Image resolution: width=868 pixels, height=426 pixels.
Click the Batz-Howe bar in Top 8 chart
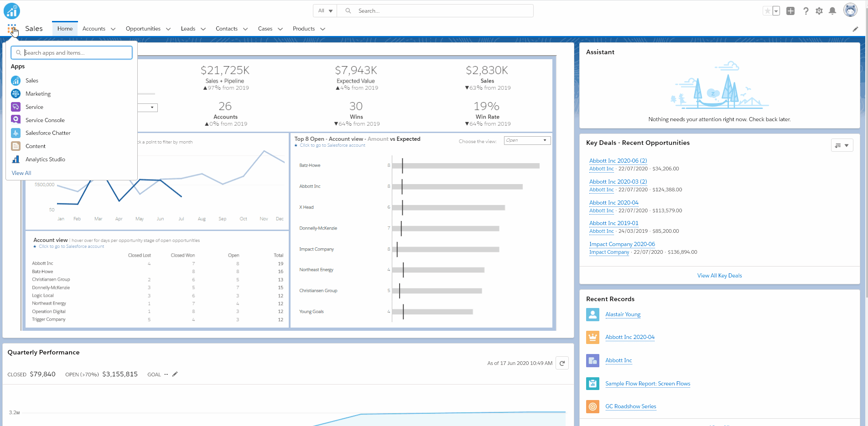466,166
